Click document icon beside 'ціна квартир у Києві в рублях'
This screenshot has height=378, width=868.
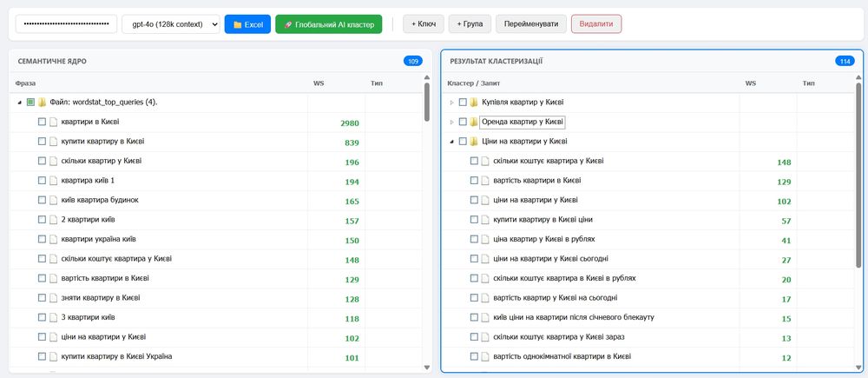coord(485,239)
